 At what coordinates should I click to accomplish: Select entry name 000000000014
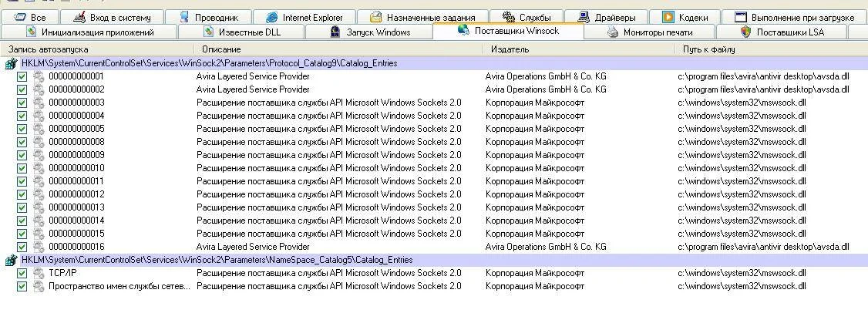pos(76,221)
